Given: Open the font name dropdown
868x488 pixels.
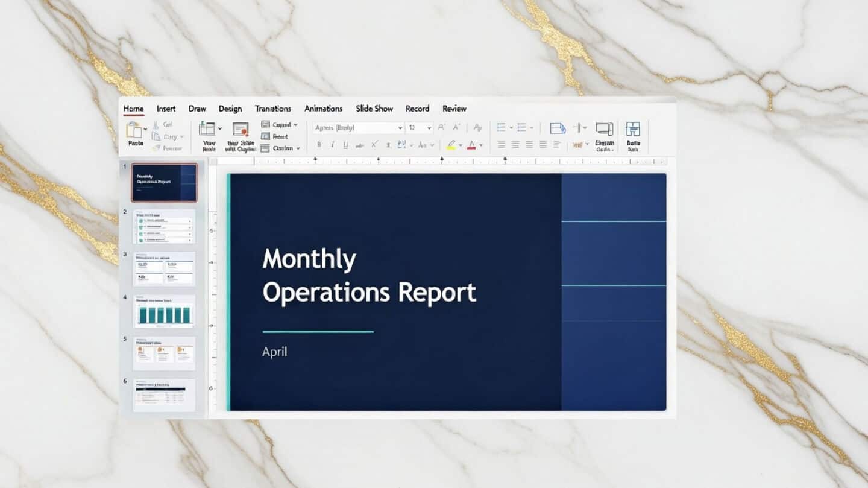Looking at the screenshot, I should [400, 127].
